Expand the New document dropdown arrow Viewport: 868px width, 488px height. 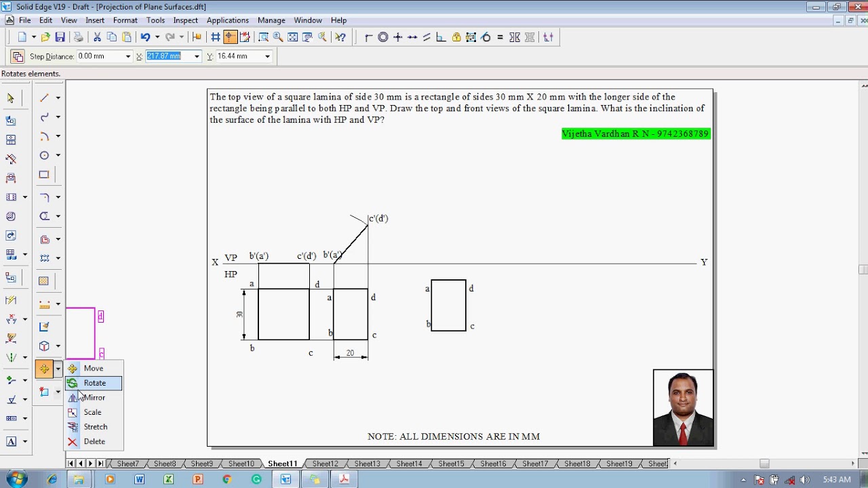33,37
